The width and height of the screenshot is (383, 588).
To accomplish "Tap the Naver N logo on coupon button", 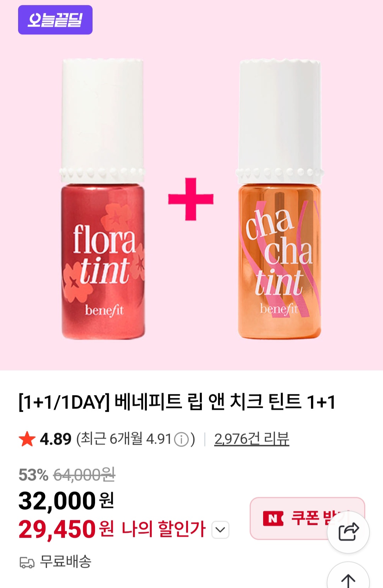I will point(273,518).
